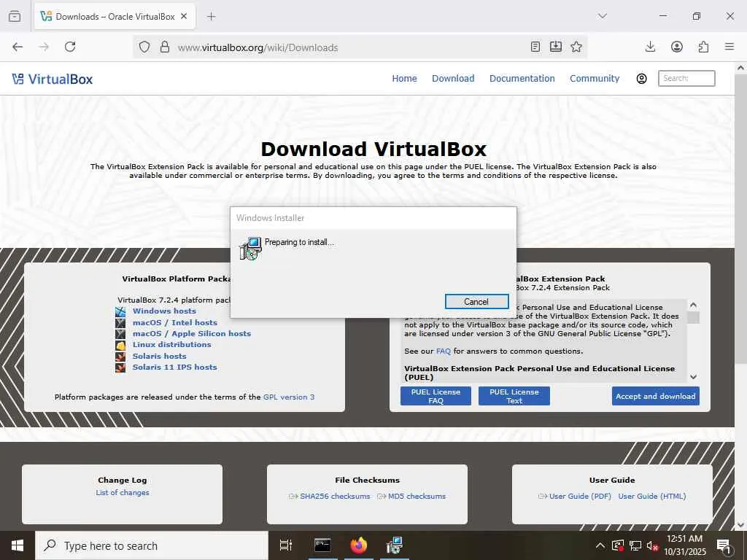Open the Firefox View icon at top left
Image resolution: width=747 pixels, height=560 pixels.
click(x=15, y=16)
